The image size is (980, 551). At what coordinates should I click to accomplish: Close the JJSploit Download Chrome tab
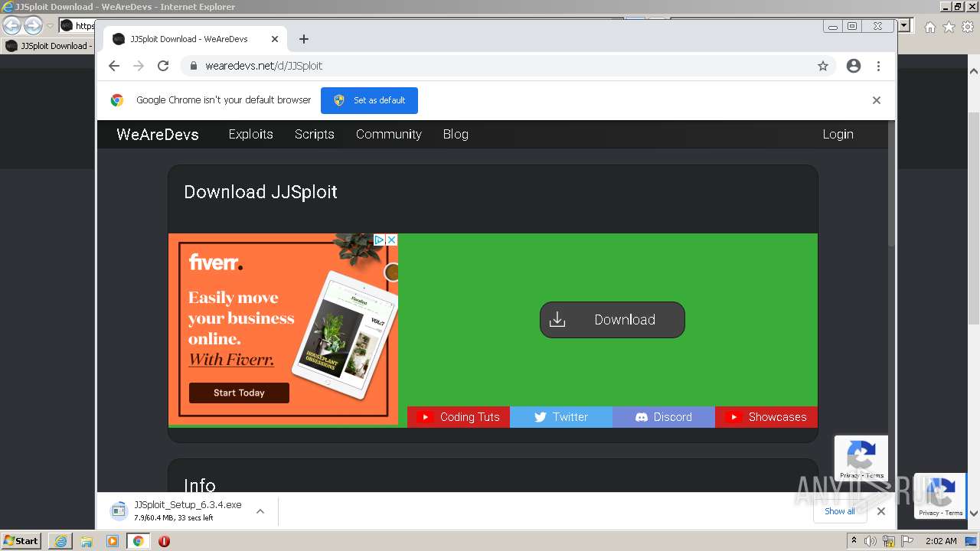click(275, 39)
